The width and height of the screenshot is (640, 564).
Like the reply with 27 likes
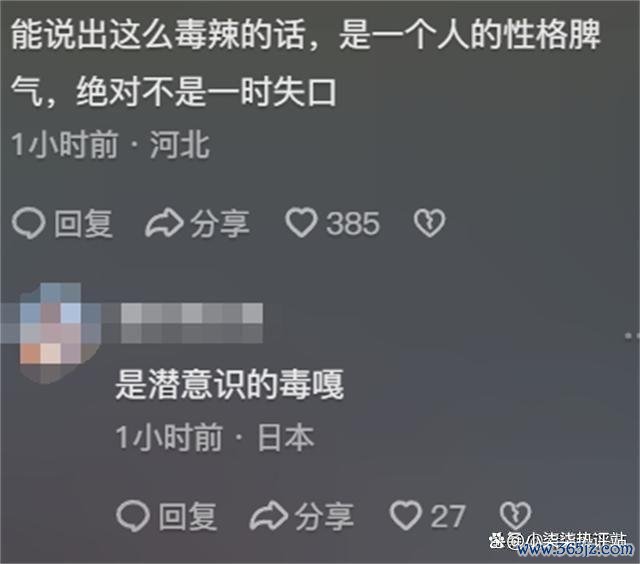405,515
